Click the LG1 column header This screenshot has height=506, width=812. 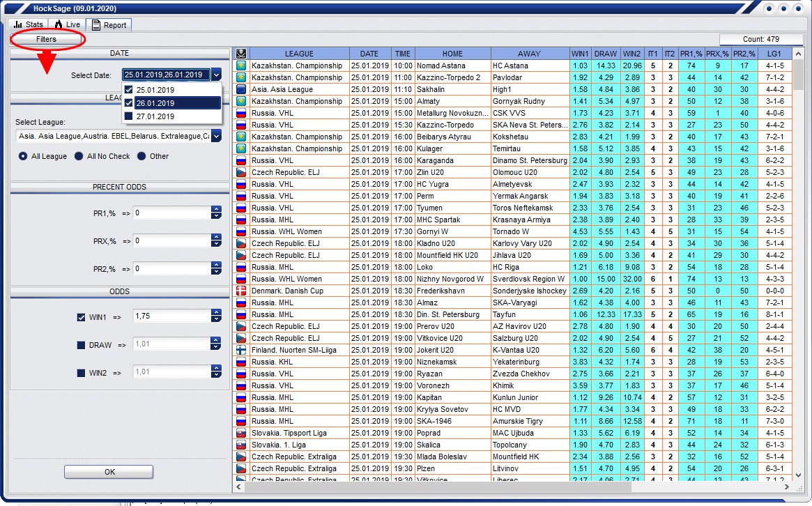[774, 54]
